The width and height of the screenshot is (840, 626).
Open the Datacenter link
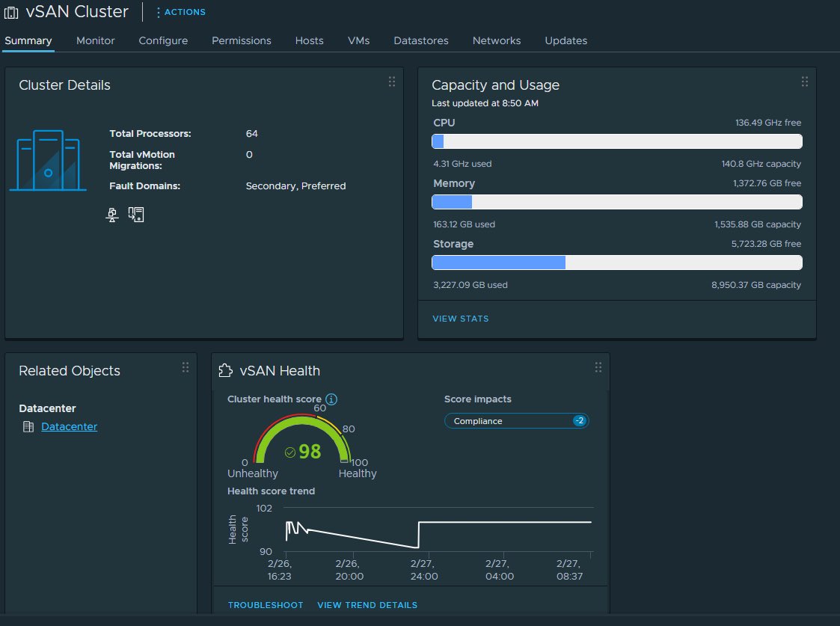coord(69,427)
